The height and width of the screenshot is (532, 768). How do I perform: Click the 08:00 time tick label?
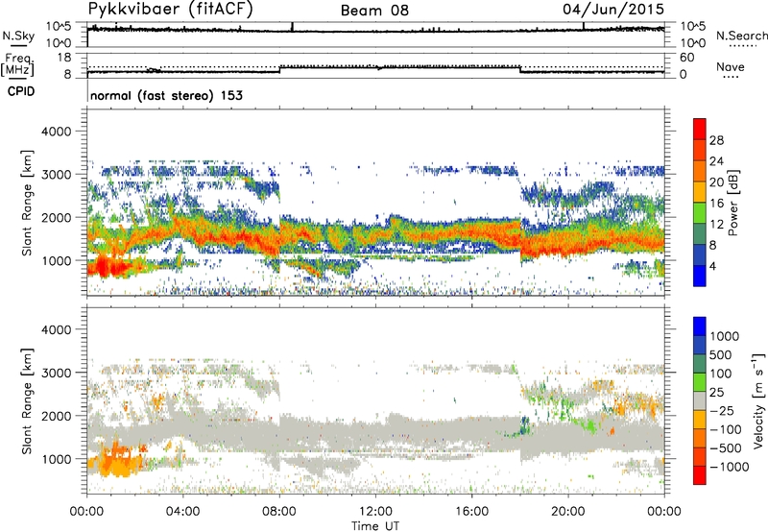(x=279, y=512)
